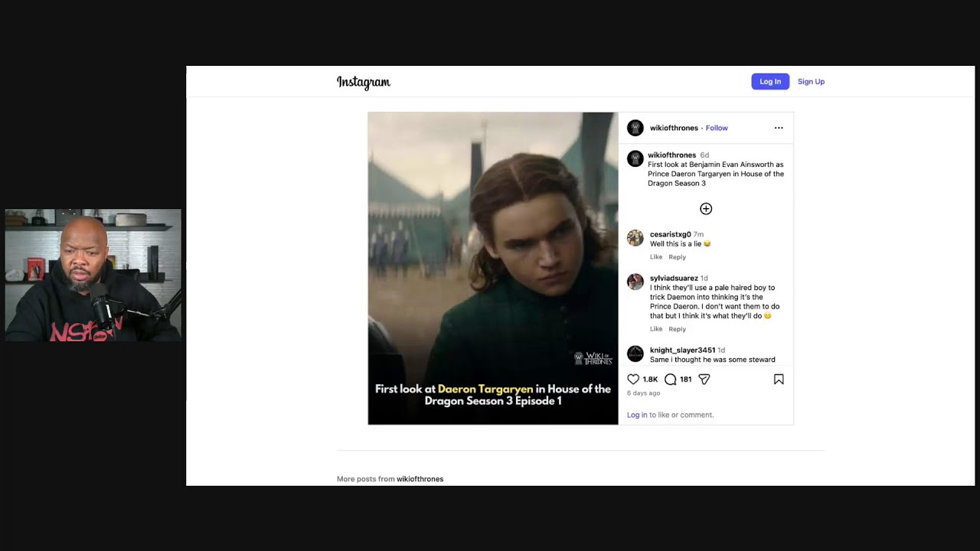Open sylviadsuarez username link
The height and width of the screenshot is (551, 980).
point(674,279)
